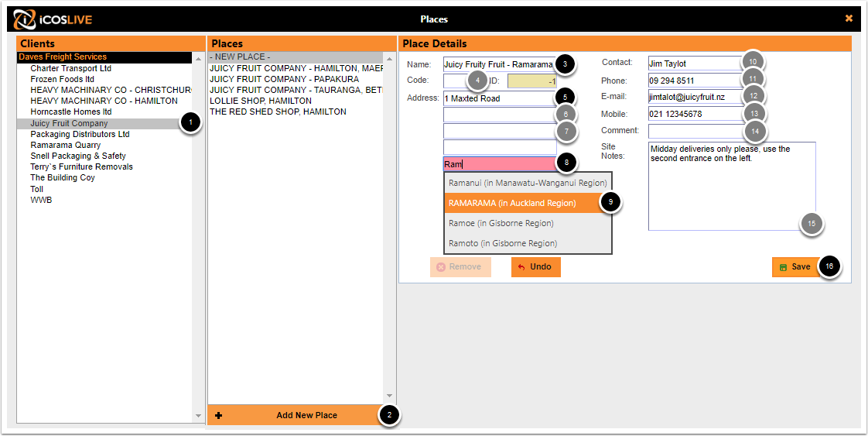Click Places list scroll down arrow
This screenshot has height=436, width=868.
pos(388,396)
